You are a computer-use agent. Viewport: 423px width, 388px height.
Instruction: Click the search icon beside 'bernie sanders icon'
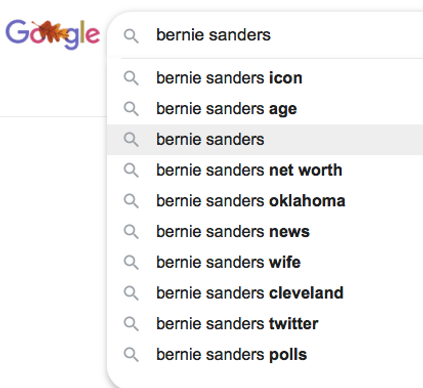click(x=131, y=78)
